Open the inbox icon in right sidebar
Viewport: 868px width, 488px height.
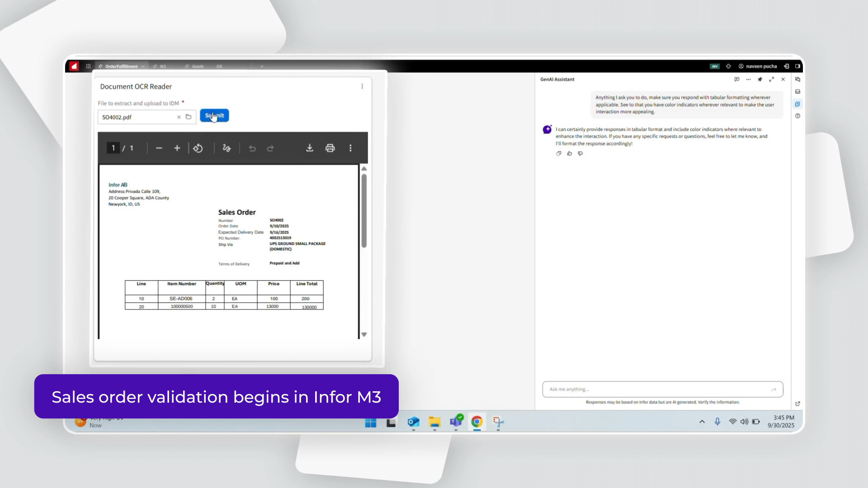pos(798,92)
